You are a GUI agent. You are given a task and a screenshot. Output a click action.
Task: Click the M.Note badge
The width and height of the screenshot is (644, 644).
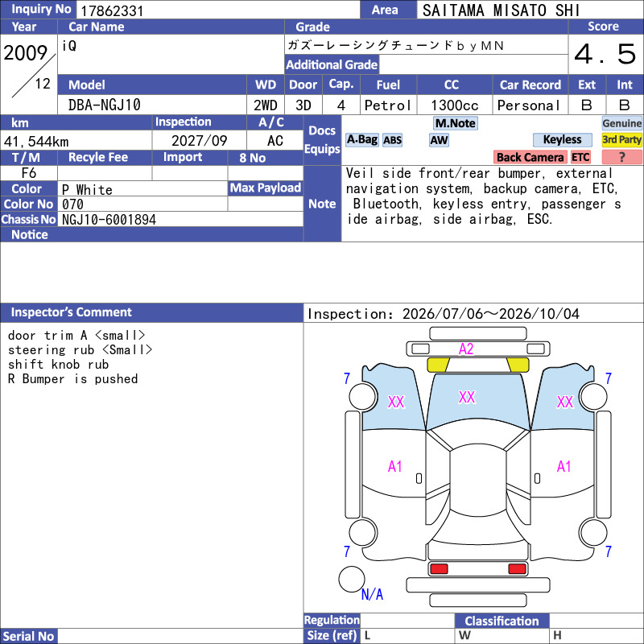tap(456, 123)
